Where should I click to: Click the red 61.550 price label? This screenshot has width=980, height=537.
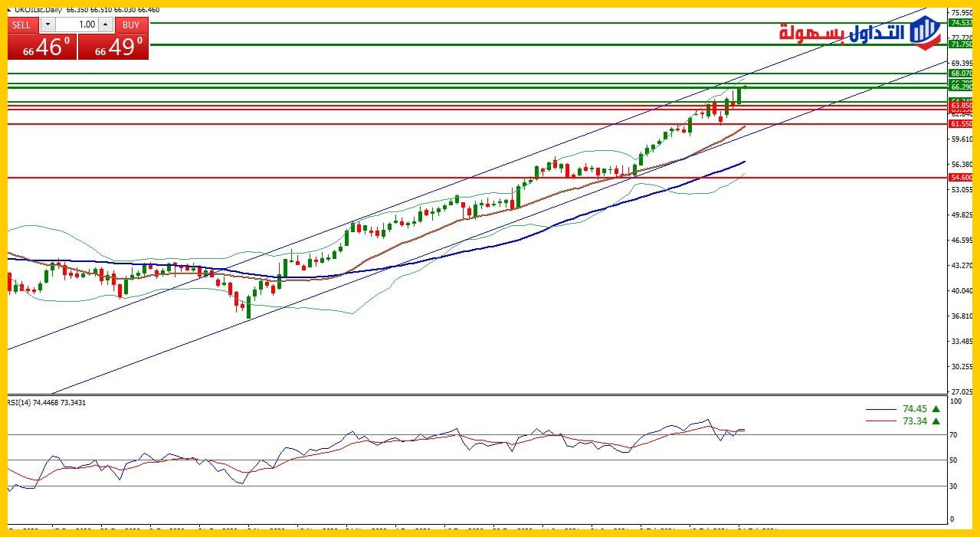click(x=961, y=123)
